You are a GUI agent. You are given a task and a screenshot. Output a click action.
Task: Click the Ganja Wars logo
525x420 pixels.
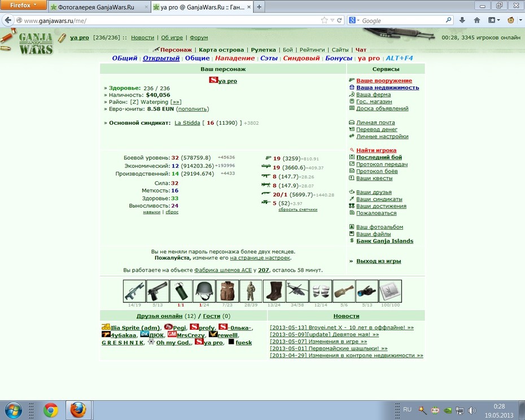coord(36,43)
